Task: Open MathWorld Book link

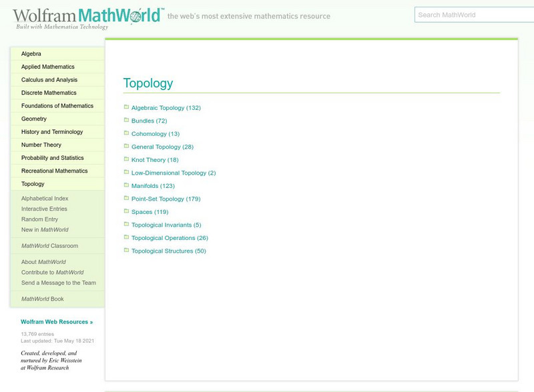Action: tap(42, 299)
